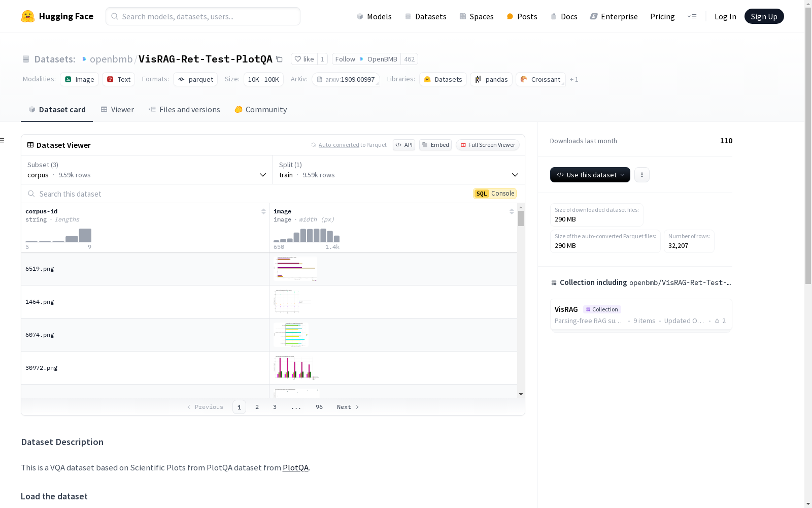
Task: Expand the extra navigation menu icon
Action: pos(692,16)
